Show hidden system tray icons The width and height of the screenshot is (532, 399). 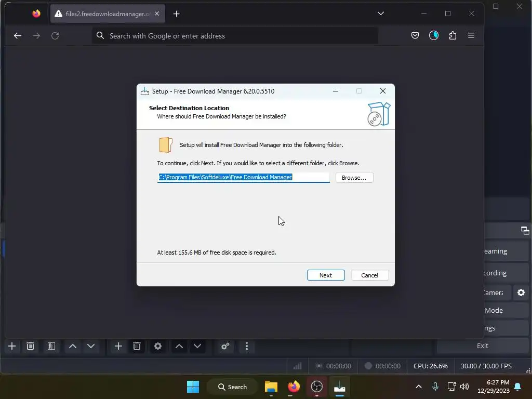tap(419, 387)
